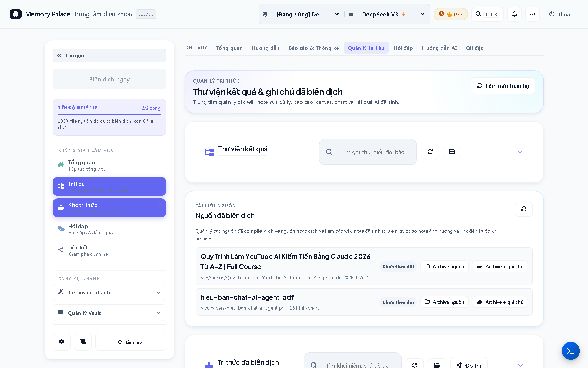This screenshot has width=588, height=368.
Task: Click the Kho tri thức reader icon
Action: point(61,207)
